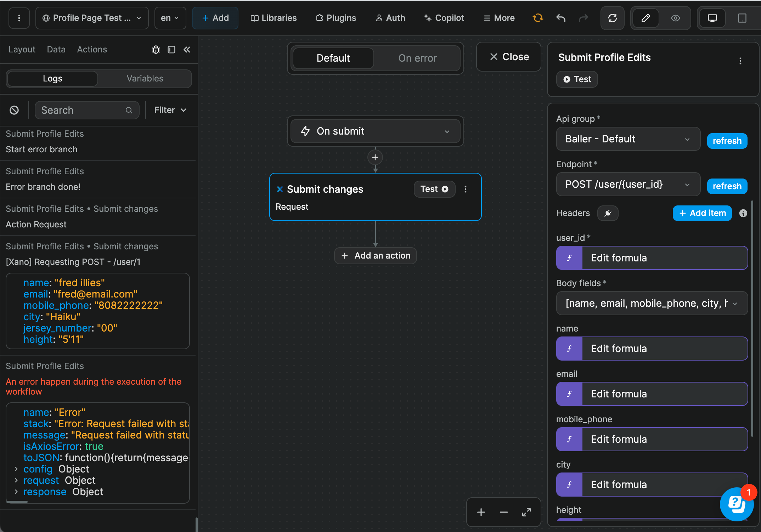
Task: Open the Endpoint POST /user/{user_id} dropdown
Action: [628, 184]
